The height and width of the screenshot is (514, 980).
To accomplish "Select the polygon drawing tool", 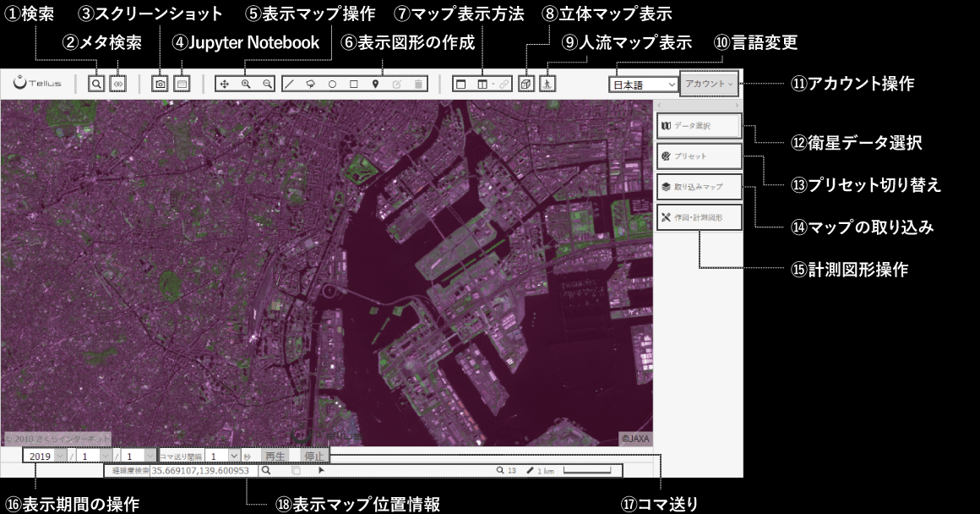I will 311,84.
